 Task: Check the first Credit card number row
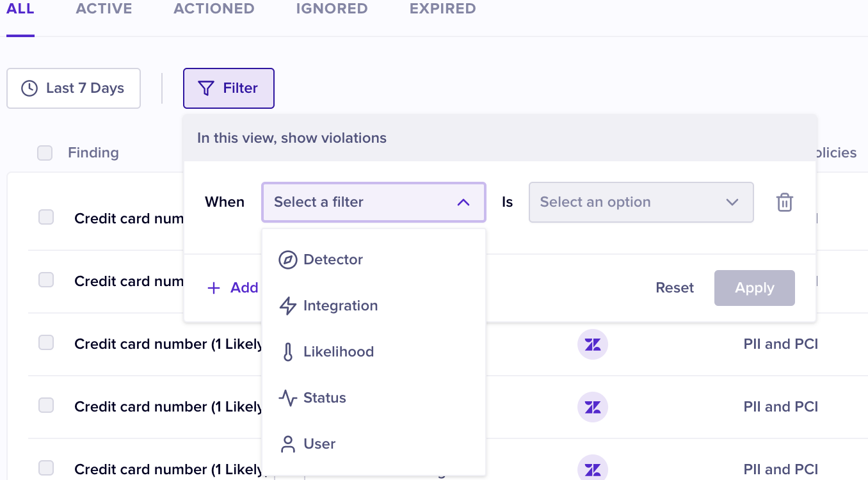(x=46, y=218)
